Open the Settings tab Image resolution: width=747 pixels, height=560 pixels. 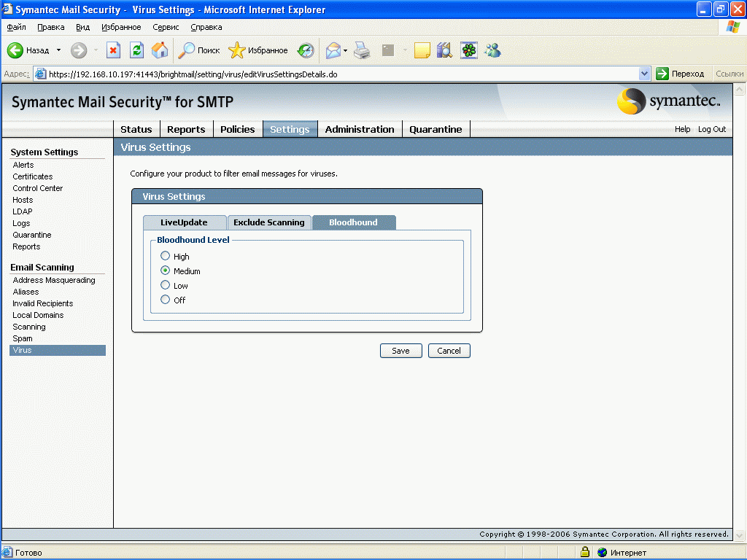point(290,130)
